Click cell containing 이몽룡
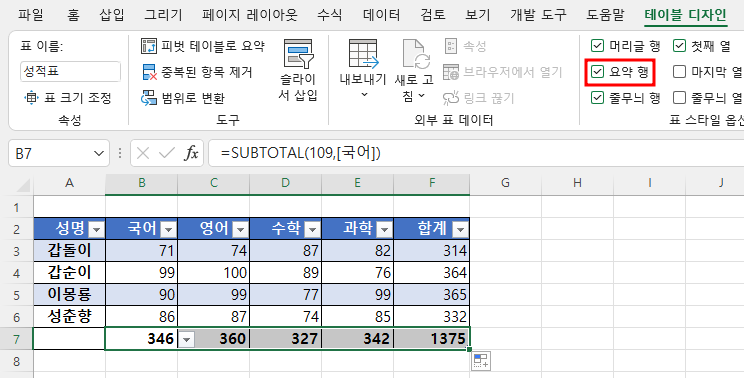 pos(69,295)
